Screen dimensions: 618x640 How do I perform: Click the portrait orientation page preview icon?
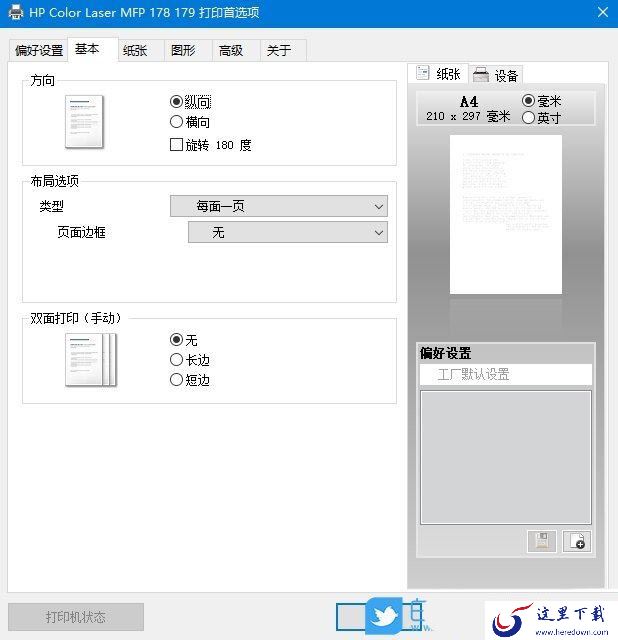[84, 122]
